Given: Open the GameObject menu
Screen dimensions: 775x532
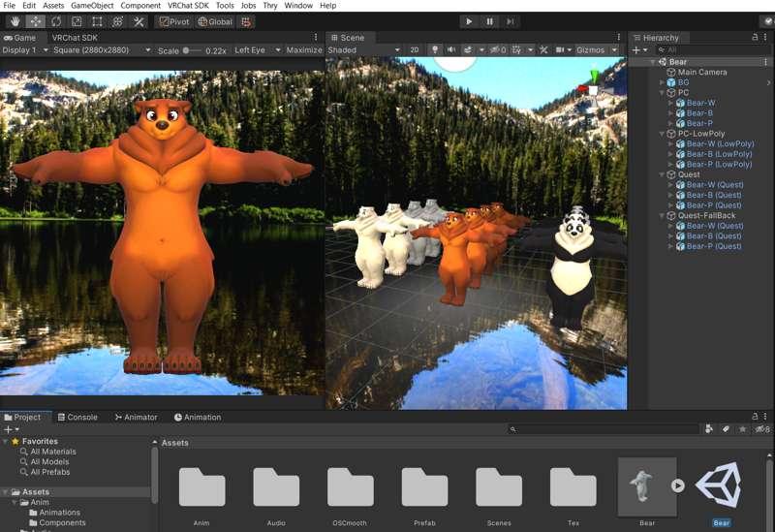Looking at the screenshot, I should [92, 6].
